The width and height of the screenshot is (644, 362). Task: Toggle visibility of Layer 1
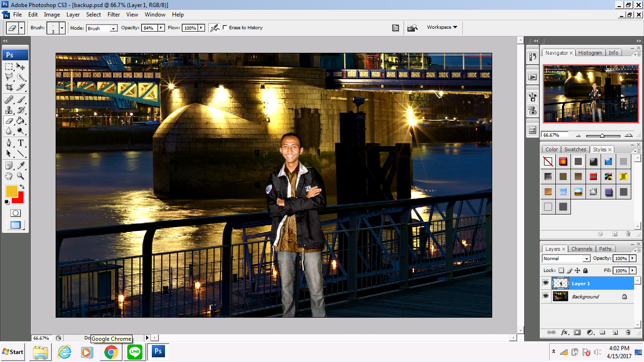(x=546, y=283)
